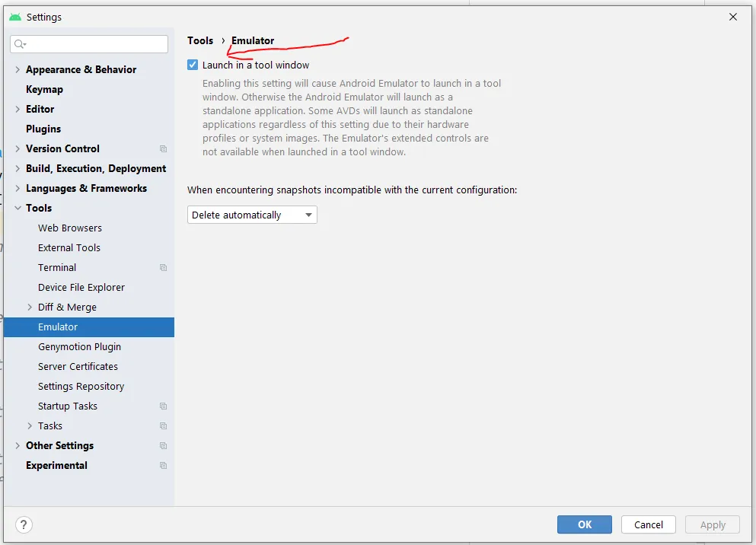Focus the settings search field

coord(89,44)
